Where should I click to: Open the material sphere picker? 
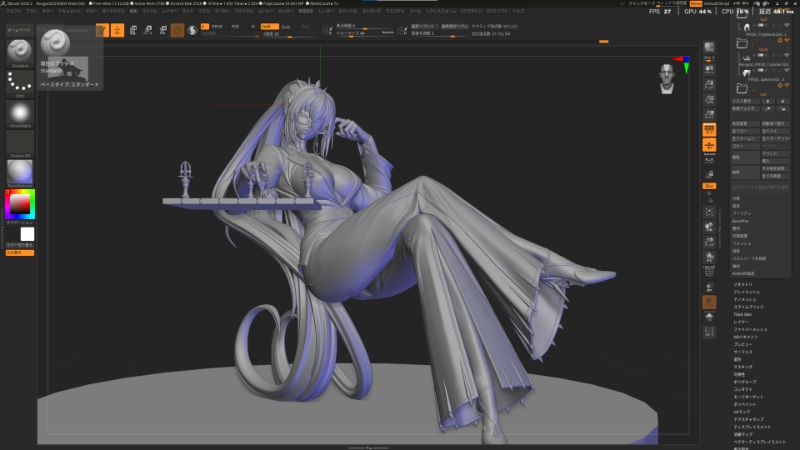point(19,172)
